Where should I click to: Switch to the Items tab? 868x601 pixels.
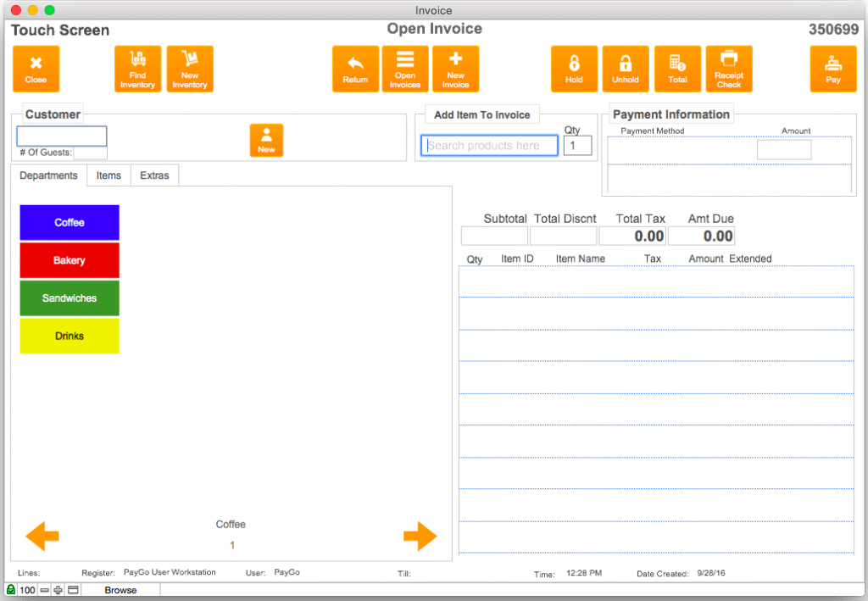(108, 175)
